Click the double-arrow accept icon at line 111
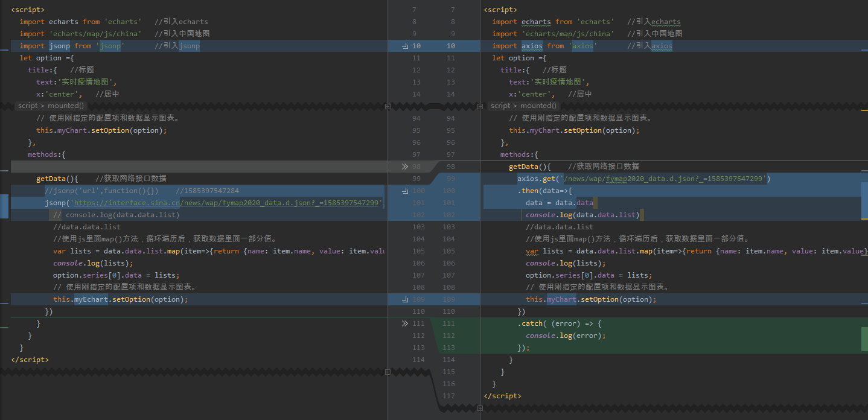 (405, 323)
